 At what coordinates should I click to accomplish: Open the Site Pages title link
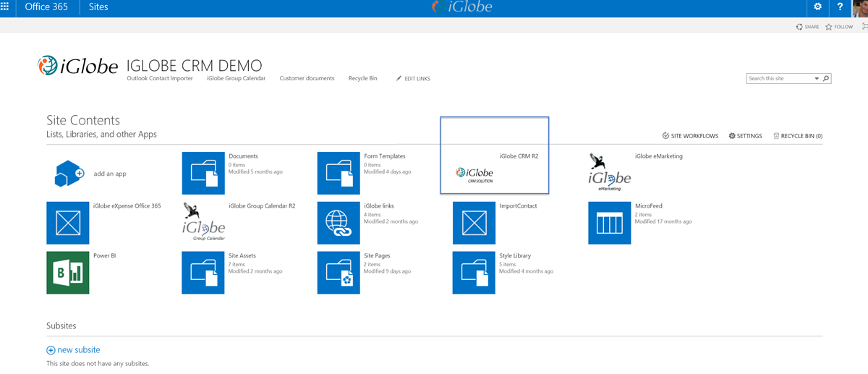[377, 256]
